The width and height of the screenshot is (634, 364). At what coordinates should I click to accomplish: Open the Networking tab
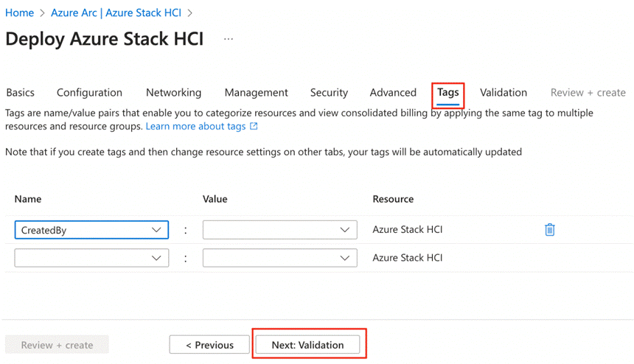click(173, 92)
